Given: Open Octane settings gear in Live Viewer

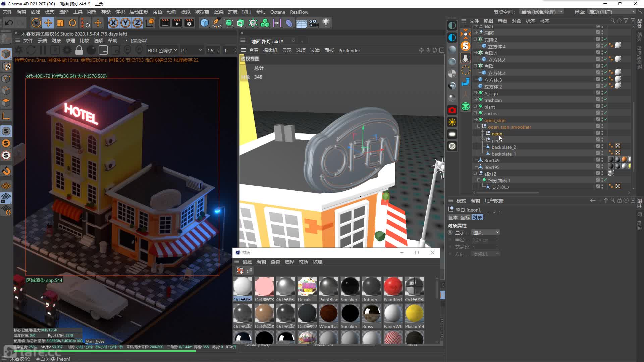Looking at the screenshot, I should pos(67,50).
